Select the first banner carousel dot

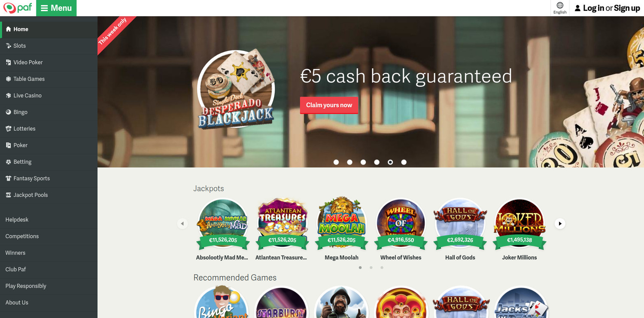(x=336, y=162)
